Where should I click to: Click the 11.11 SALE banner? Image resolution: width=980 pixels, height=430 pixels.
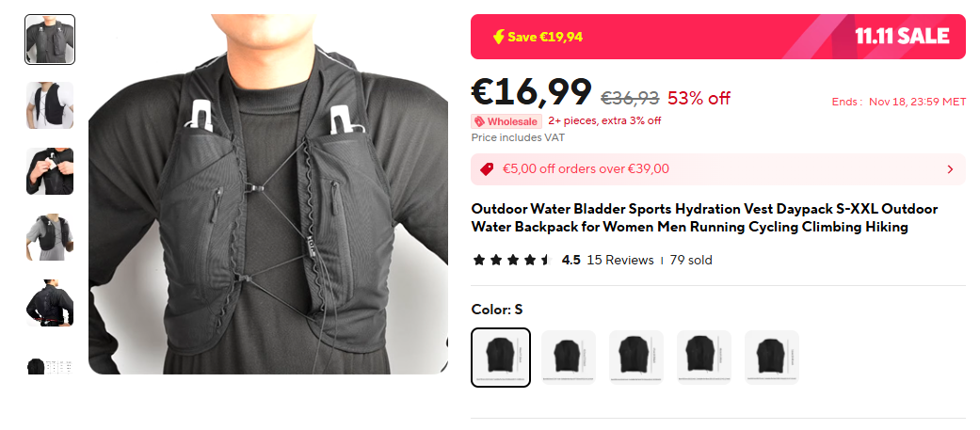[x=717, y=37]
